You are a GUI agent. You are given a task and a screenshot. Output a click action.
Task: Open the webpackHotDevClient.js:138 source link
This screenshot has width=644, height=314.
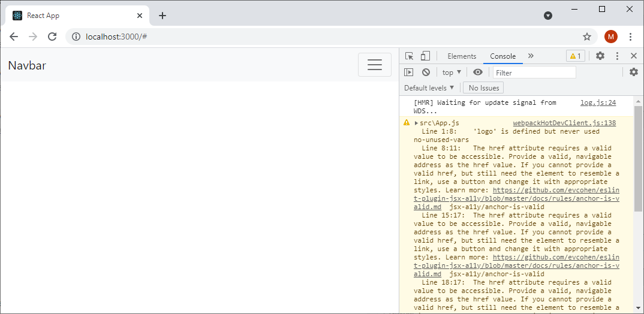point(564,123)
